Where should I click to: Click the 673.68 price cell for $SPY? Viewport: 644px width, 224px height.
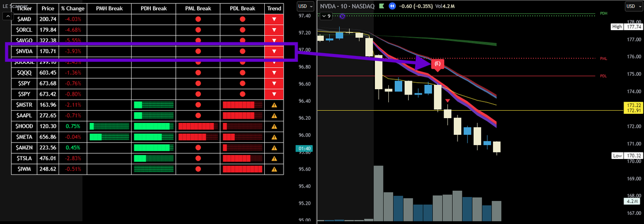(x=48, y=83)
